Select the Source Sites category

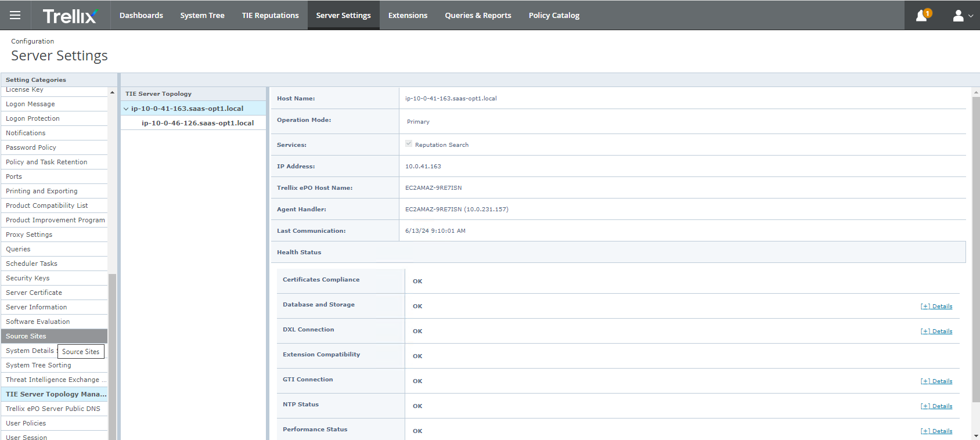point(54,336)
